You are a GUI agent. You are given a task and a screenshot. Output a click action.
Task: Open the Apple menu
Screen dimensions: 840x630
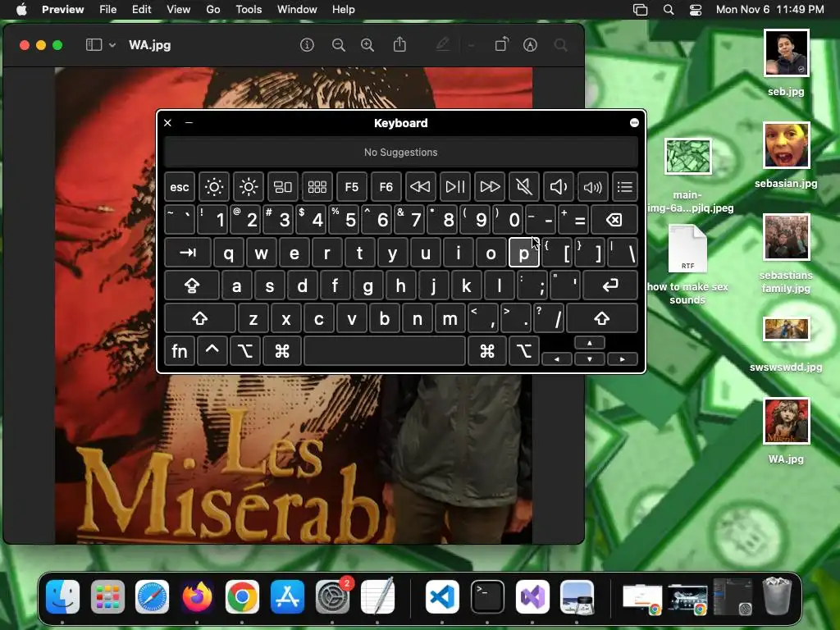tap(21, 9)
